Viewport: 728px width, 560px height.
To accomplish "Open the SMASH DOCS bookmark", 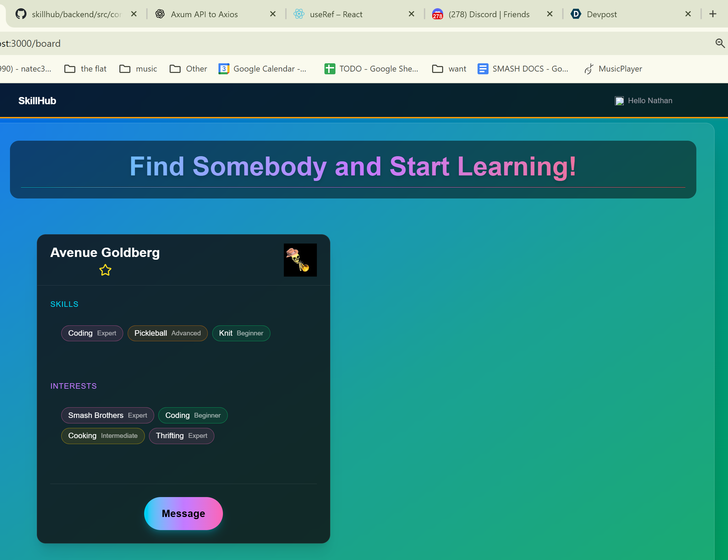I will (x=523, y=69).
